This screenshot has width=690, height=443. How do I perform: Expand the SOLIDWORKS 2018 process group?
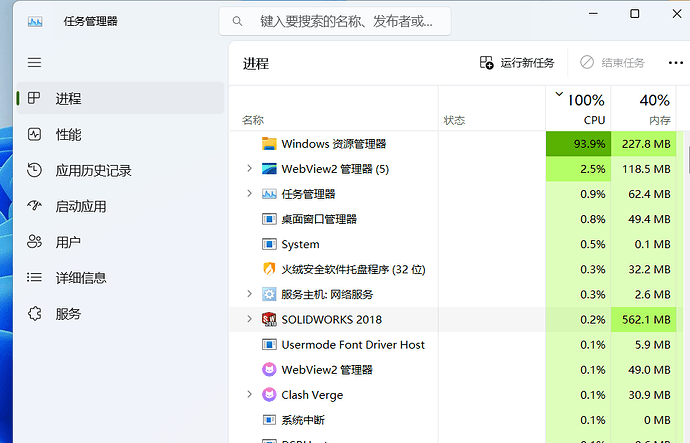pos(250,319)
